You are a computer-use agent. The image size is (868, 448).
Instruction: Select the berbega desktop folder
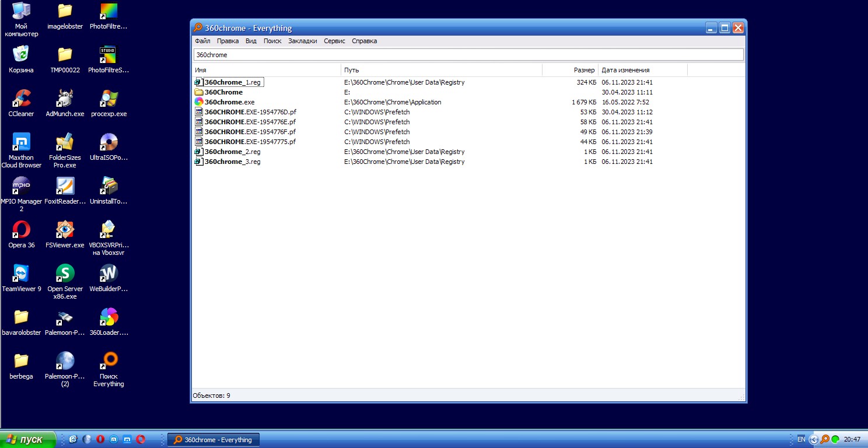coord(22,366)
